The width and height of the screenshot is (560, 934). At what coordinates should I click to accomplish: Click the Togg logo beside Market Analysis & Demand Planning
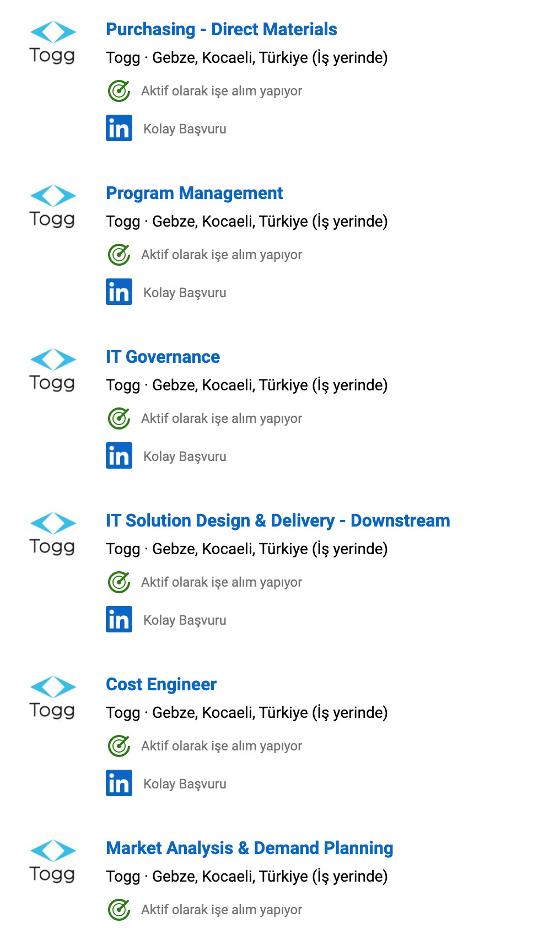click(52, 861)
